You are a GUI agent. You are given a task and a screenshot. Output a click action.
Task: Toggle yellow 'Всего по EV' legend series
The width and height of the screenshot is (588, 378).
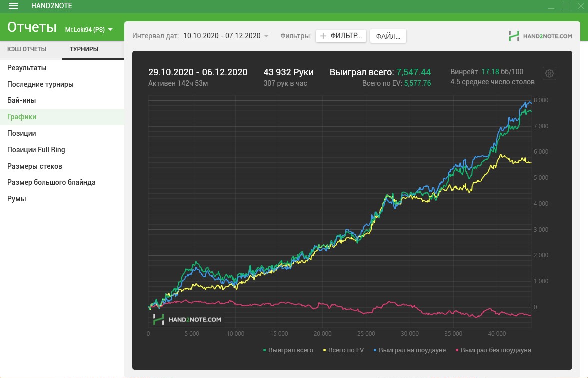[x=343, y=350]
